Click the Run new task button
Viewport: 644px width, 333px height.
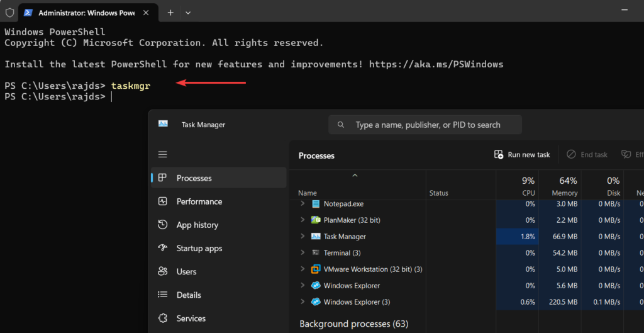pos(522,155)
